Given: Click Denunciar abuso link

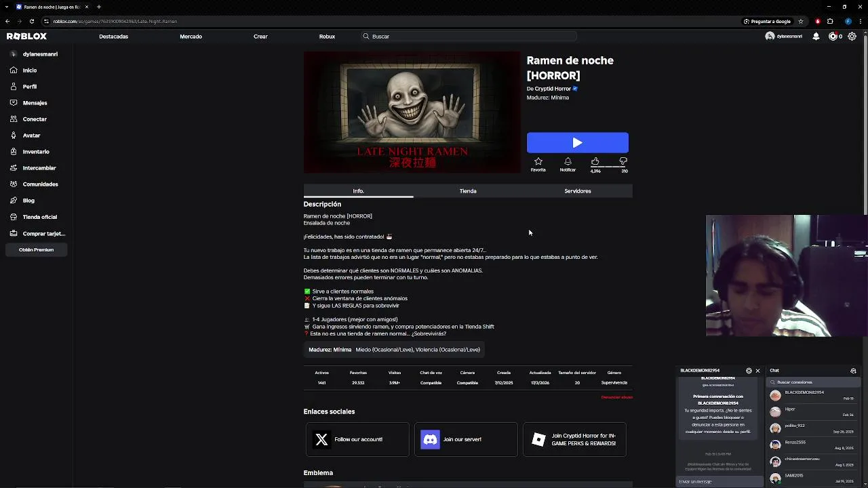Looking at the screenshot, I should pyautogui.click(x=617, y=397).
